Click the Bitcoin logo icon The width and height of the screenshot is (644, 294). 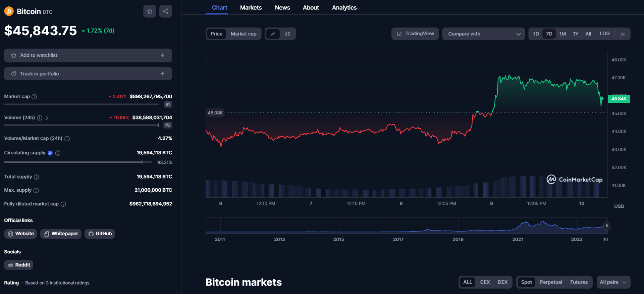tap(9, 11)
